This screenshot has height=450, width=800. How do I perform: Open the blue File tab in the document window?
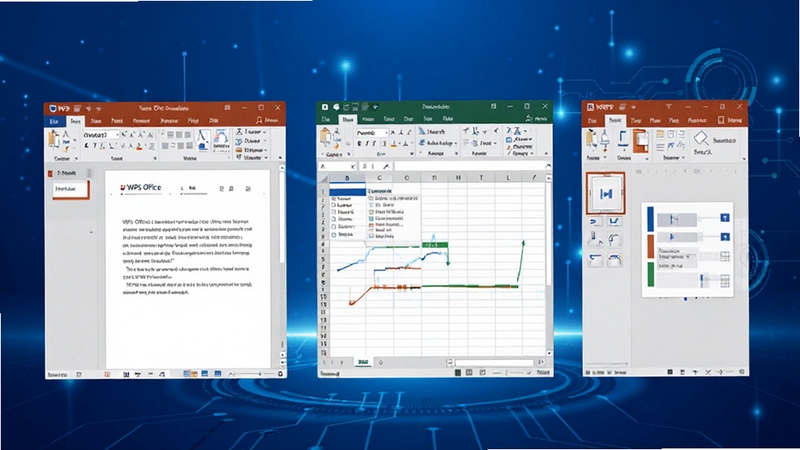point(54,121)
